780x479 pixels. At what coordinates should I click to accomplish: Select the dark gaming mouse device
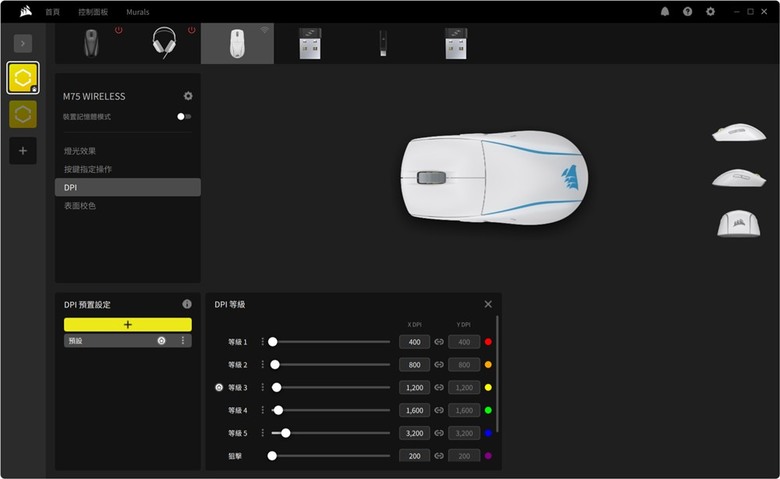[91, 43]
